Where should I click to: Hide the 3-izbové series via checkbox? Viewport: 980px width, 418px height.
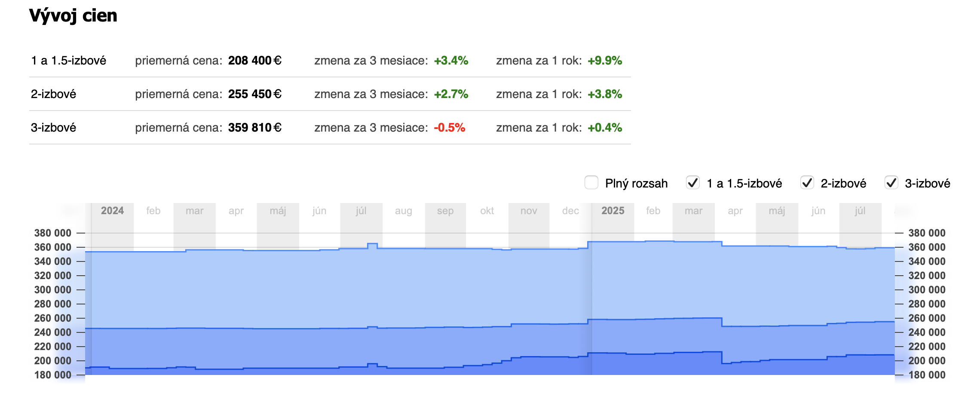(x=891, y=183)
